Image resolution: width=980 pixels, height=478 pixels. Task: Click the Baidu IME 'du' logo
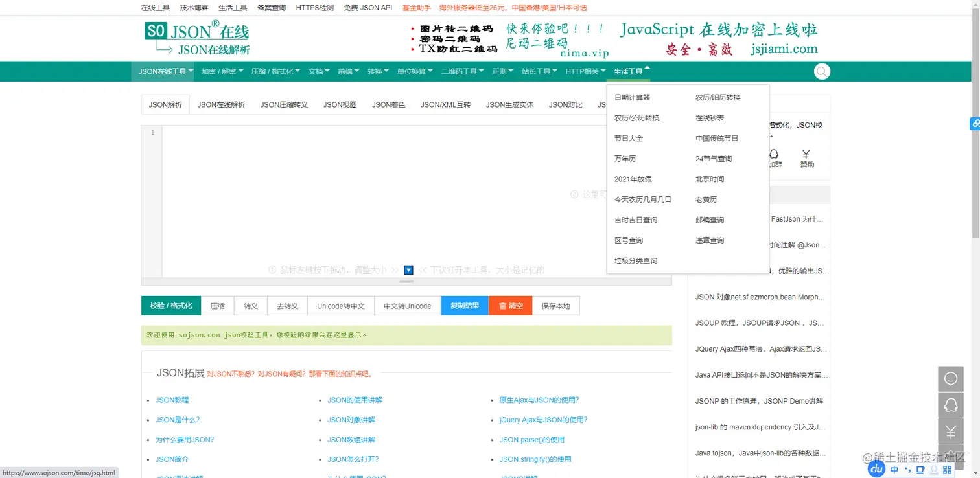coord(876,468)
